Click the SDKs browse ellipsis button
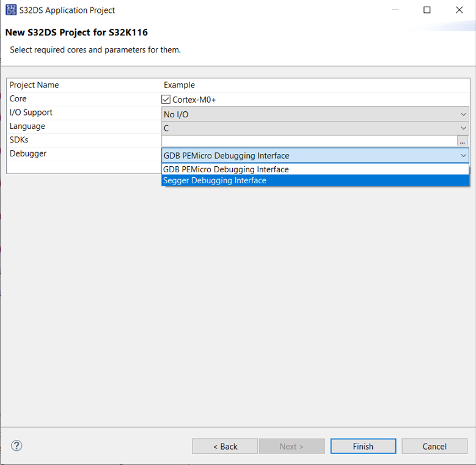 pyautogui.click(x=463, y=141)
